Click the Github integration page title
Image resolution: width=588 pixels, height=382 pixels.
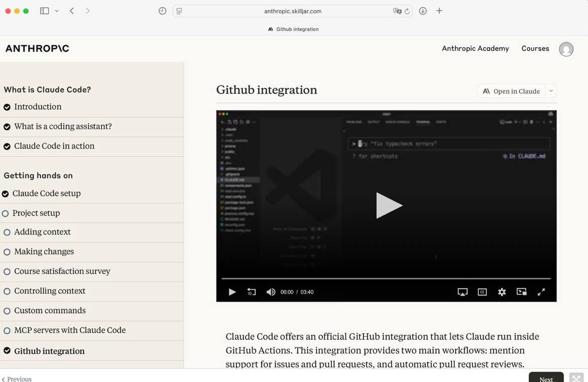(x=267, y=90)
